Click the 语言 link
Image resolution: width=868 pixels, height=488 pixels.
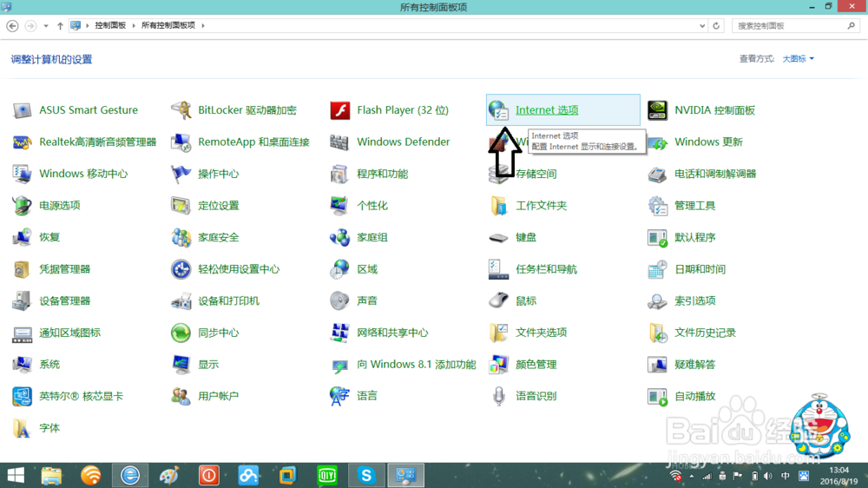click(367, 396)
